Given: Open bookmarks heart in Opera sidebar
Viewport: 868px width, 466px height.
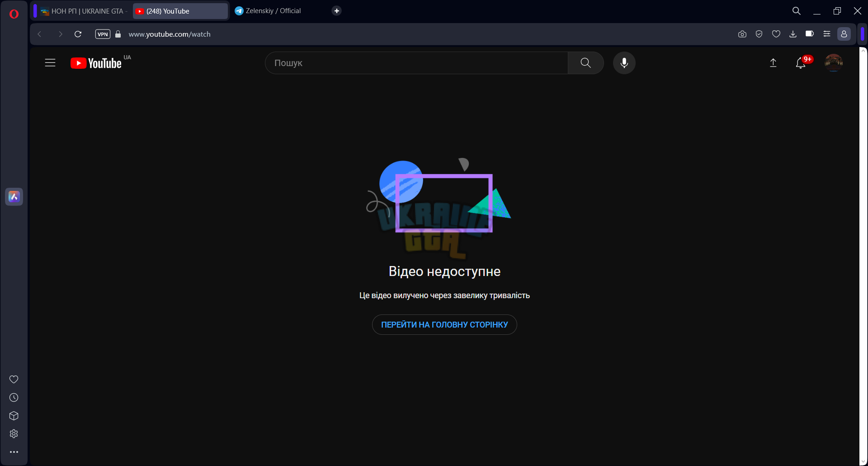Looking at the screenshot, I should (x=14, y=380).
